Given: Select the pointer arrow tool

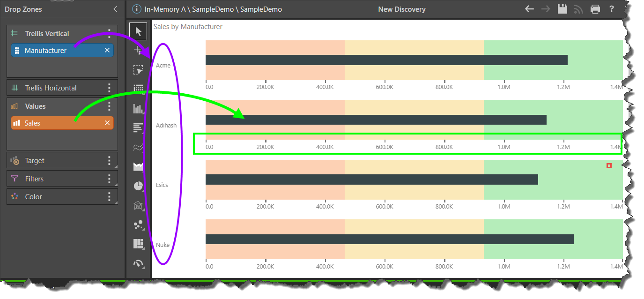Looking at the screenshot, I should (x=138, y=31).
